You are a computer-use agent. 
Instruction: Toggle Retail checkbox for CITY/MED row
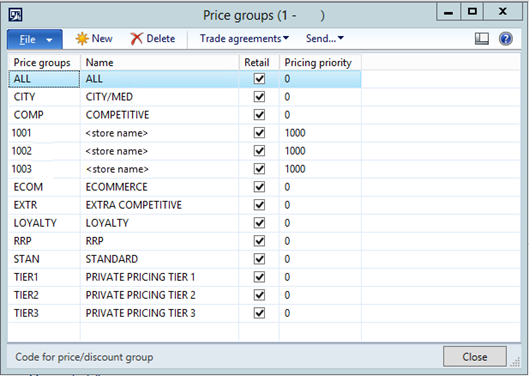259,97
